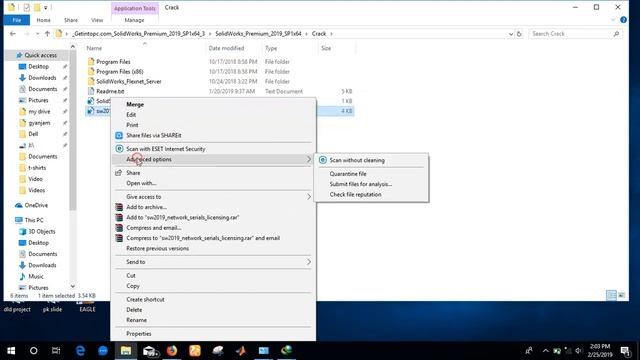Choose Delete from the context menu
640x360 pixels.
(x=134, y=310)
